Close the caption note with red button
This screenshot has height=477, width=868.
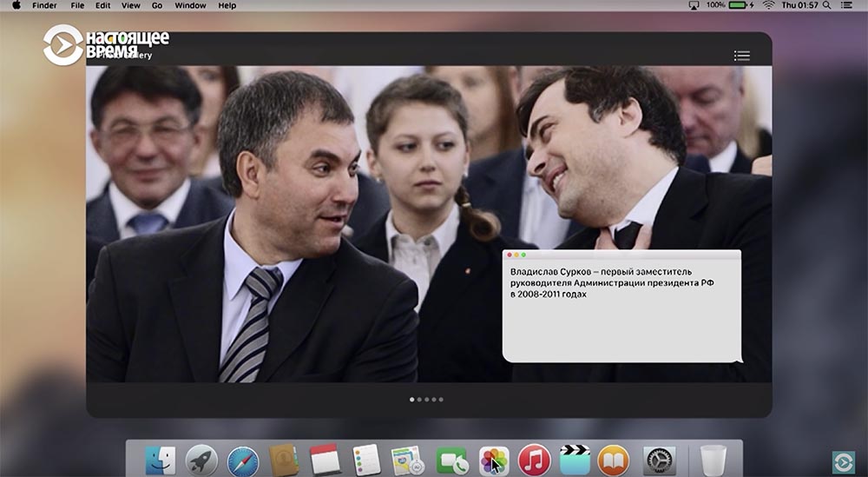tap(510, 255)
